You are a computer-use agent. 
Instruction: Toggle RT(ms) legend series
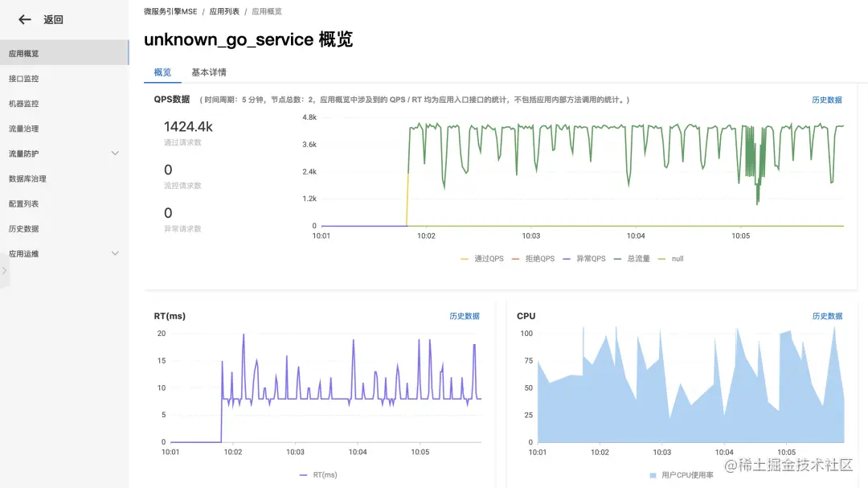(x=318, y=474)
